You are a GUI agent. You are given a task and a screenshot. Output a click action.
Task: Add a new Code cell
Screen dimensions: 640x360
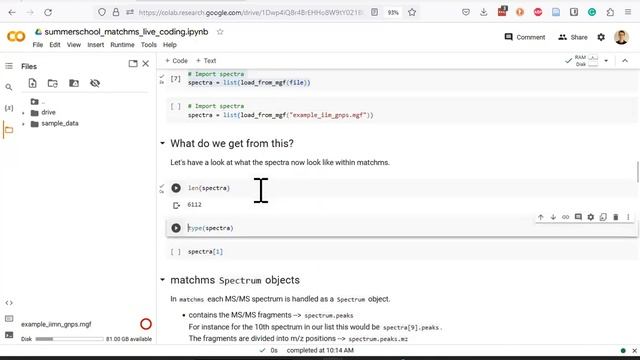point(176,61)
